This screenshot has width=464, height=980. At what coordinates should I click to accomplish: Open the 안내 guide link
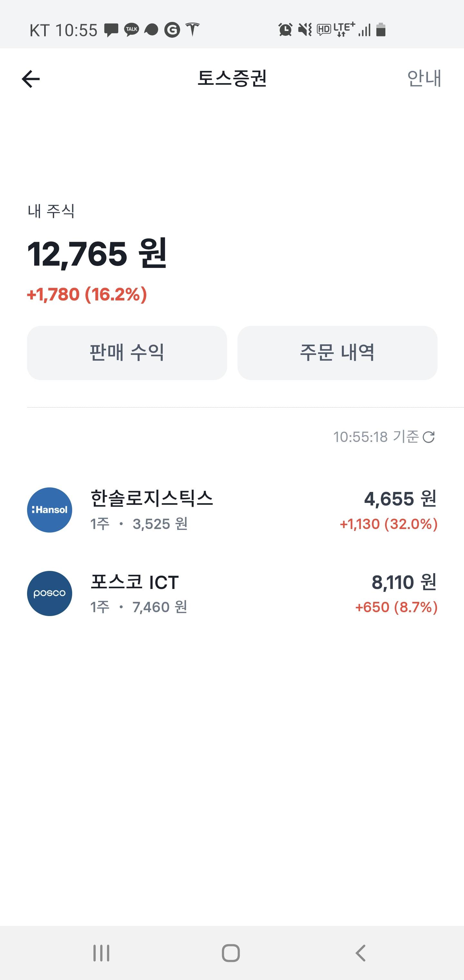(x=424, y=78)
